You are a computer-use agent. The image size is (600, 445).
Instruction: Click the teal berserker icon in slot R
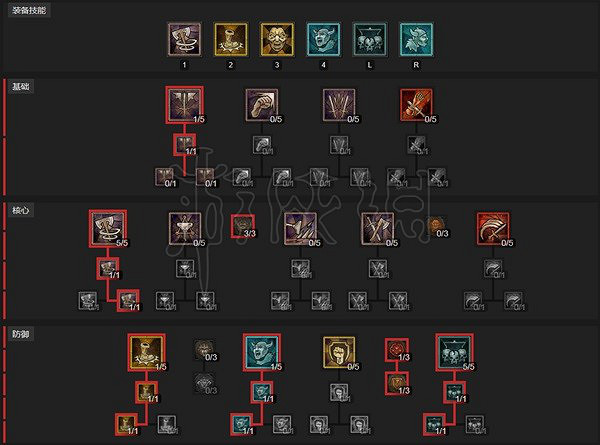[416, 39]
